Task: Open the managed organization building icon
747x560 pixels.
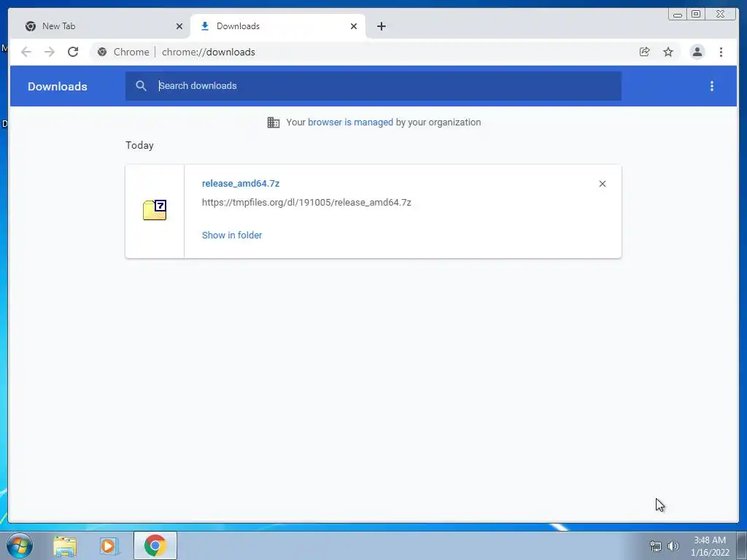Action: (x=274, y=122)
